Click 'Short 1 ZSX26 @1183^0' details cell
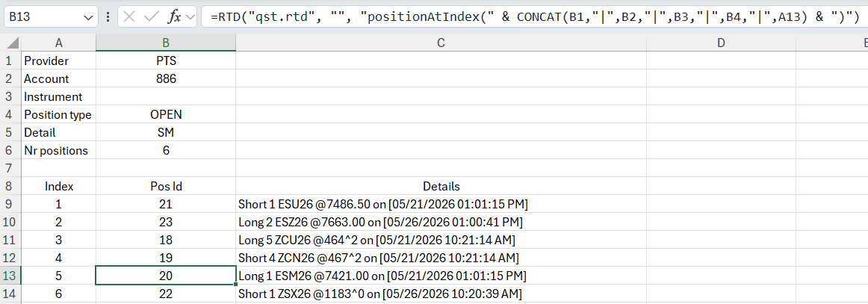 click(x=441, y=294)
